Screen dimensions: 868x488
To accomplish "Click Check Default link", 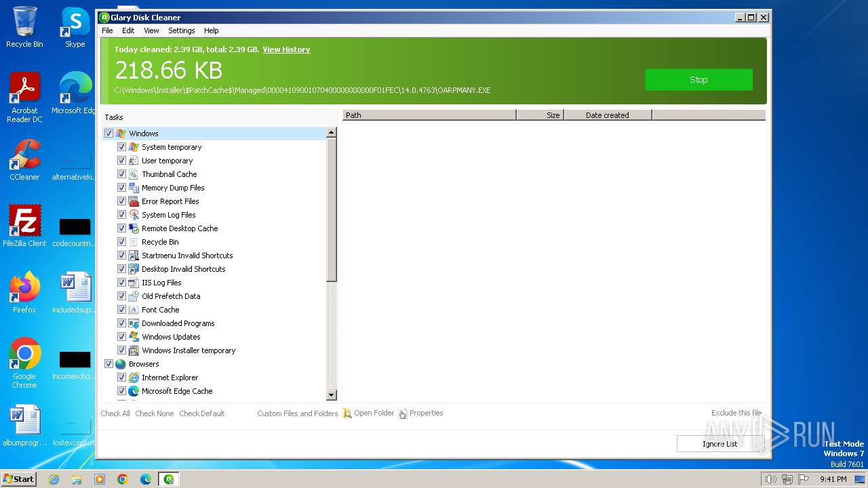I will (201, 413).
